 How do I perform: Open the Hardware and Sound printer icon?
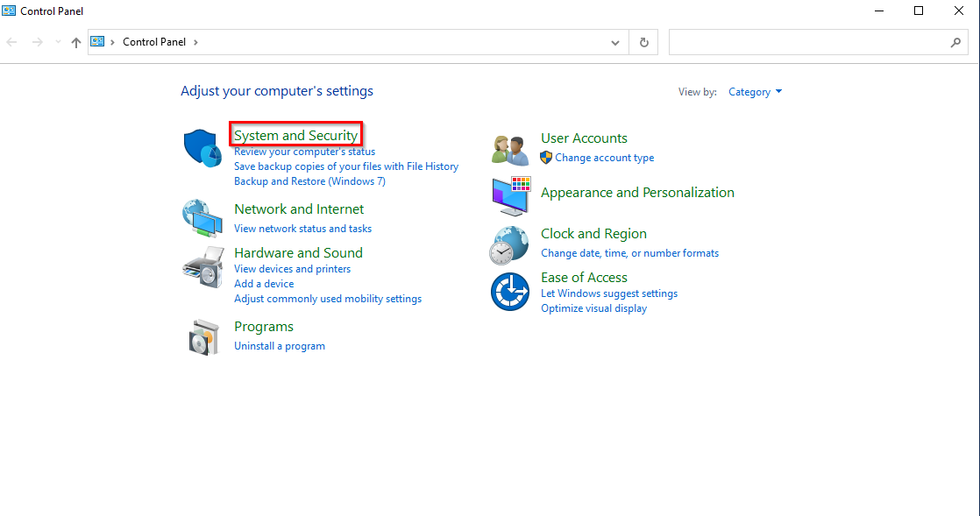203,266
